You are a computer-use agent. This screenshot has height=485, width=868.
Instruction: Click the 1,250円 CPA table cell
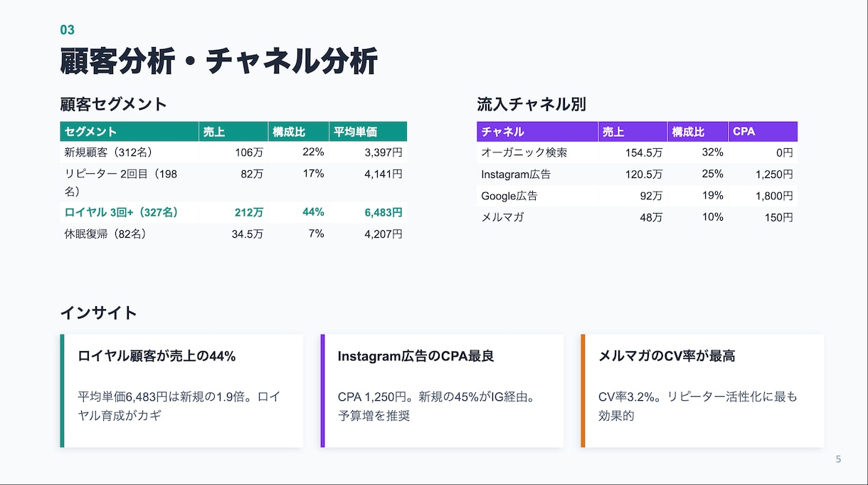[774, 174]
